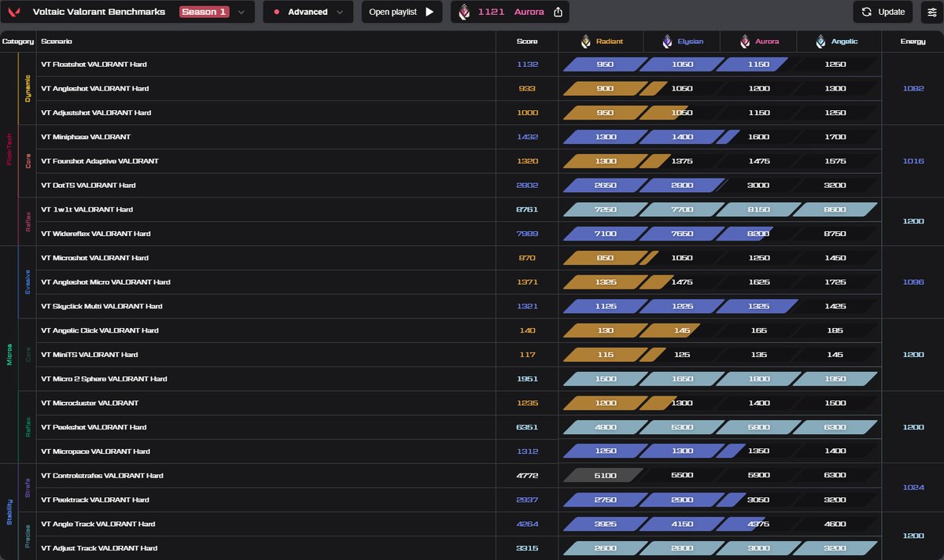944x560 pixels.
Task: Click the energy value 1082
Action: (x=913, y=89)
